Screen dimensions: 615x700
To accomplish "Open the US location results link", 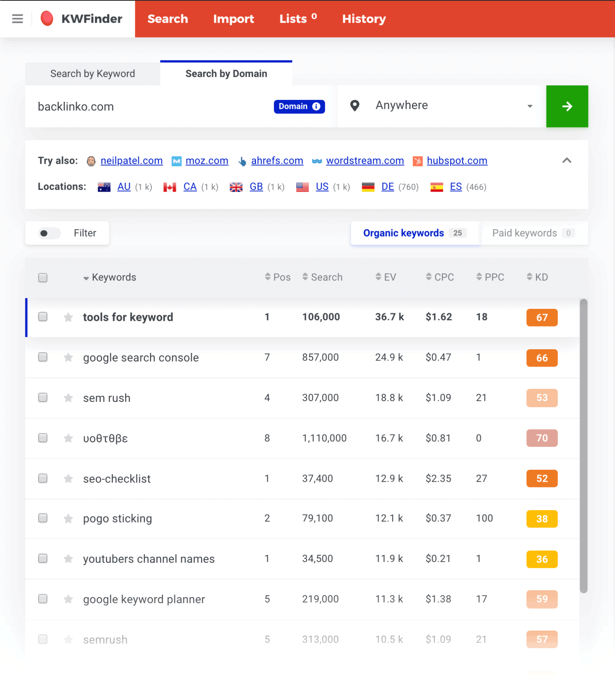I will [x=322, y=187].
